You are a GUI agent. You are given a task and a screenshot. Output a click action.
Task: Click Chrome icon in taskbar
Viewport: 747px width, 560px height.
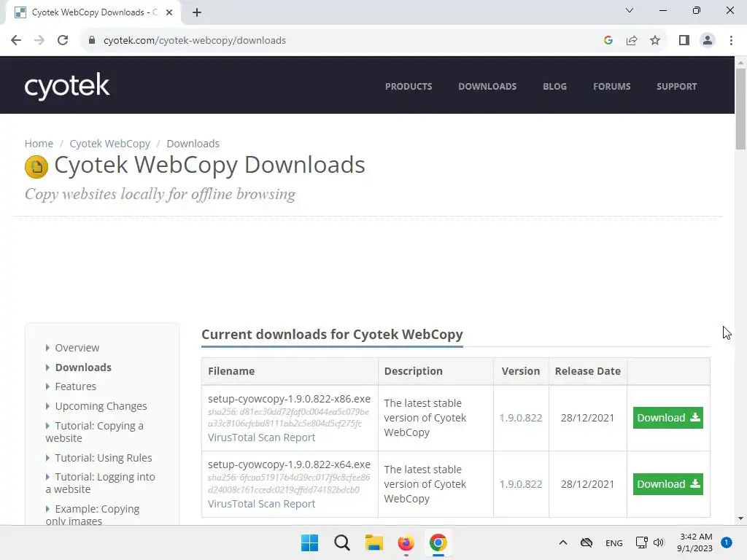[438, 542]
